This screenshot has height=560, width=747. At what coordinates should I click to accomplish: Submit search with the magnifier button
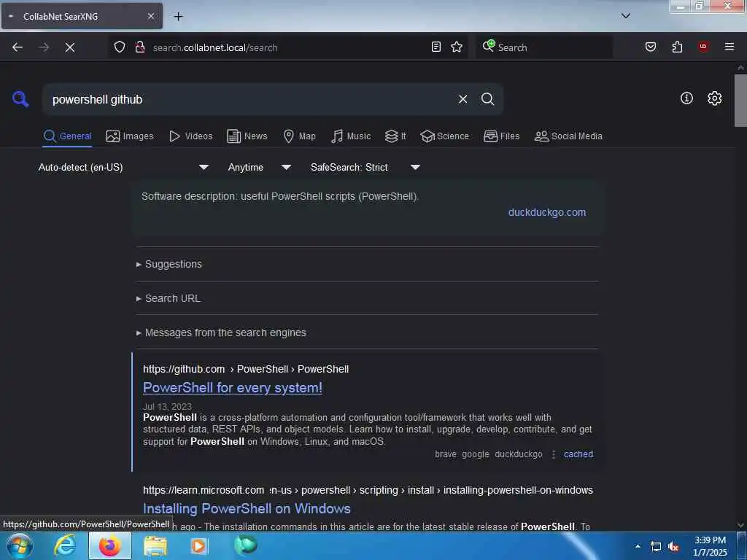coord(488,99)
